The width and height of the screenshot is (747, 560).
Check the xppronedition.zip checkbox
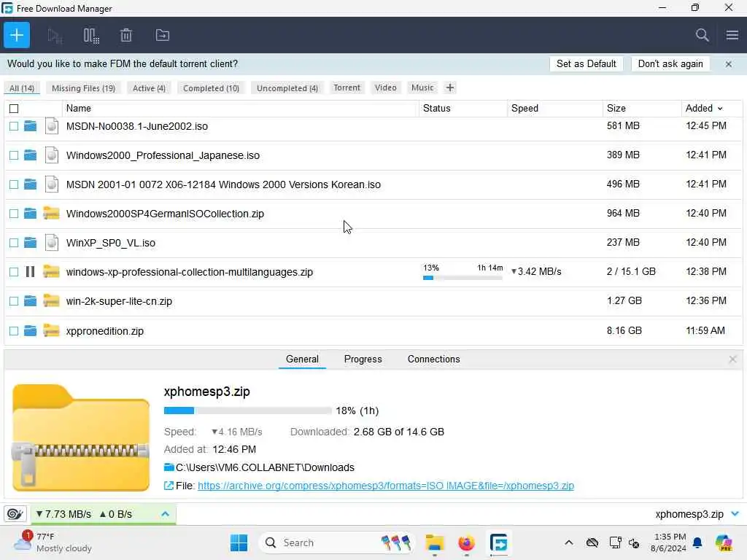point(14,330)
